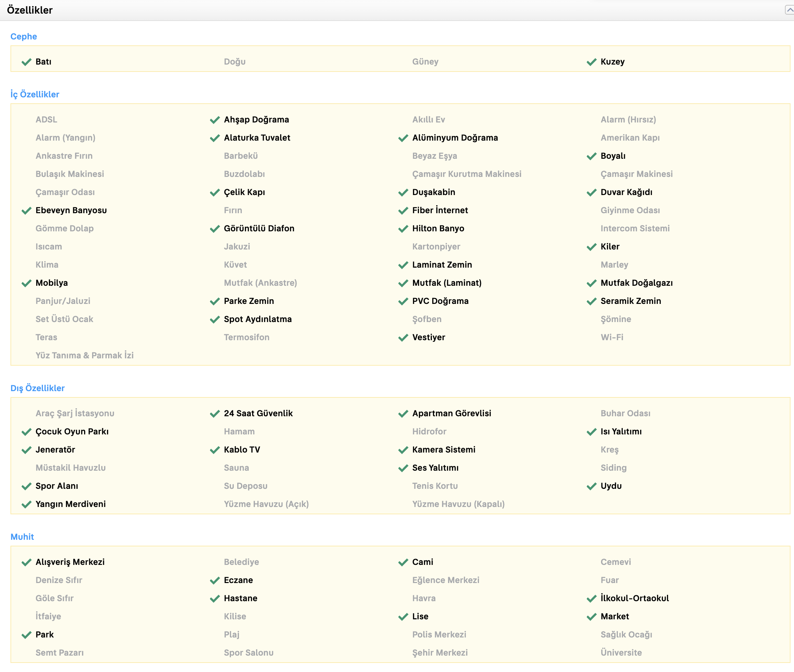
Task: Click the checkmark next to Batı
Action: click(26, 62)
